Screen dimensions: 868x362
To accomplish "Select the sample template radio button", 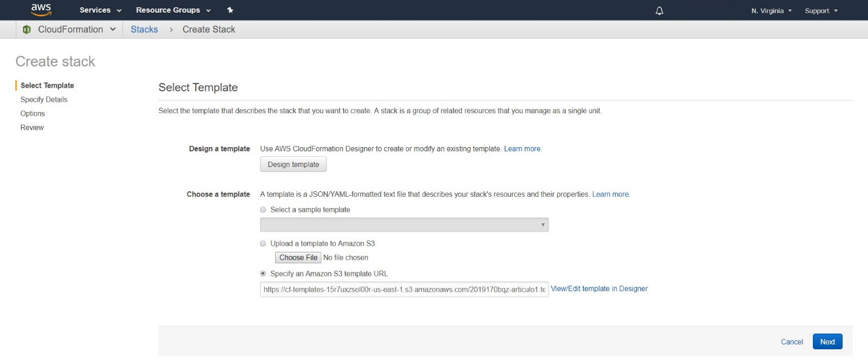I will [263, 209].
